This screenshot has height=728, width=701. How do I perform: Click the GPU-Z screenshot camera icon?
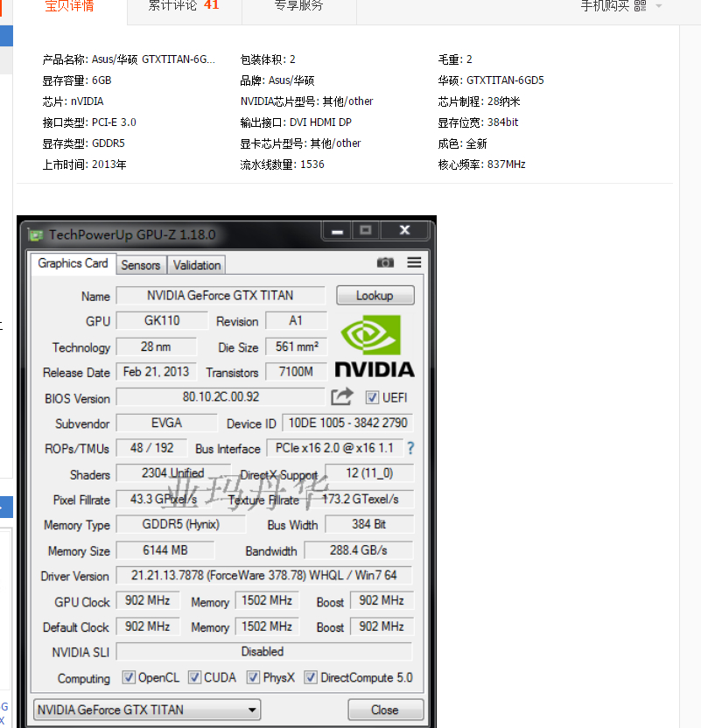click(x=385, y=262)
